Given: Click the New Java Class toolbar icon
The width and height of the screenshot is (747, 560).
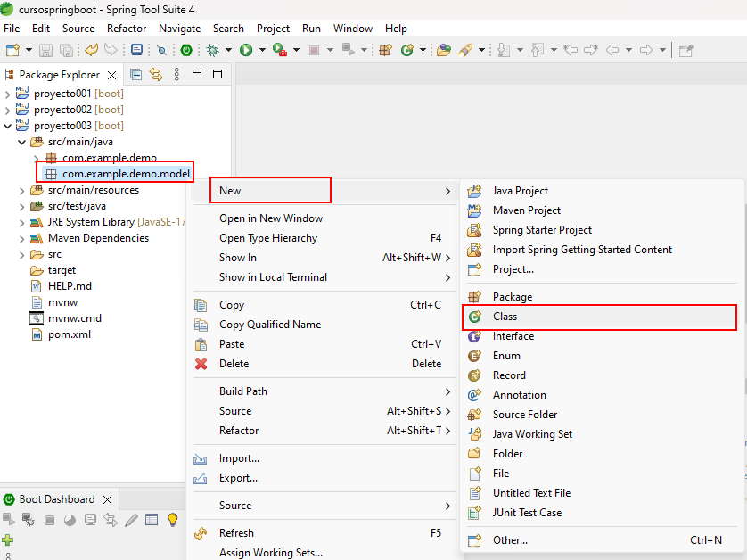Looking at the screenshot, I should (407, 50).
